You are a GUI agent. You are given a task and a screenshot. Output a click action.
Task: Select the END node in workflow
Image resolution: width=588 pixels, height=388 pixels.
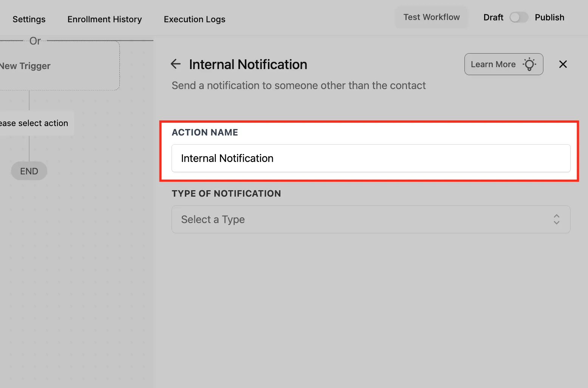click(x=29, y=171)
